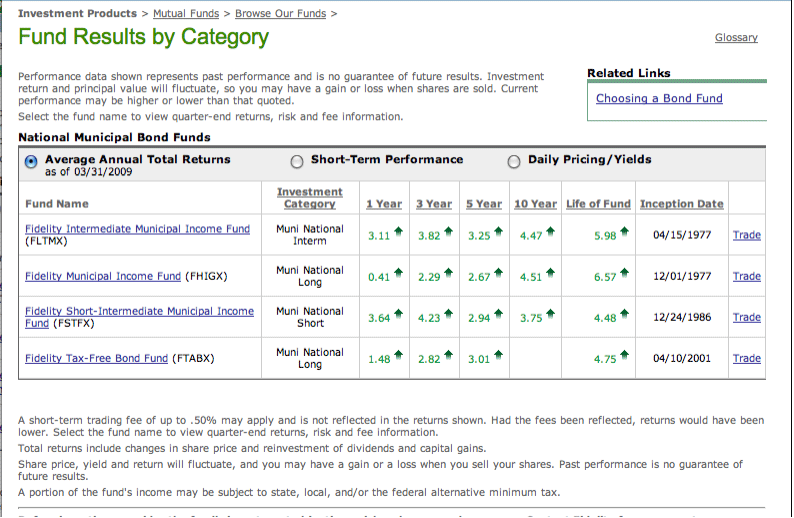Open the Mutual Funds breadcrumb link
794x518 pixels.
tap(186, 14)
